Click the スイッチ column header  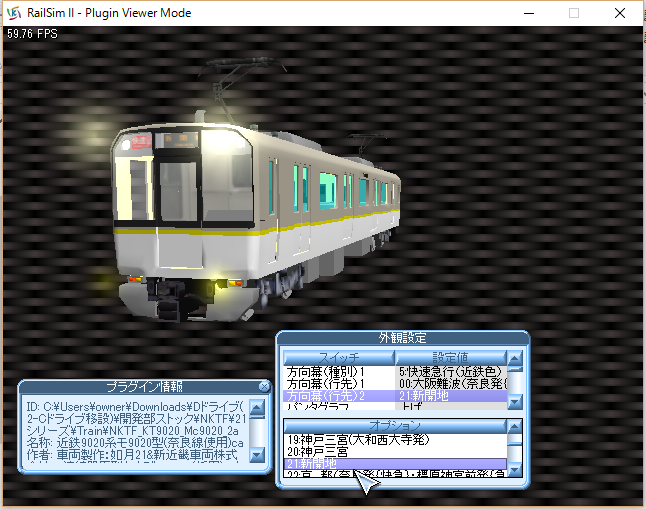339,358
